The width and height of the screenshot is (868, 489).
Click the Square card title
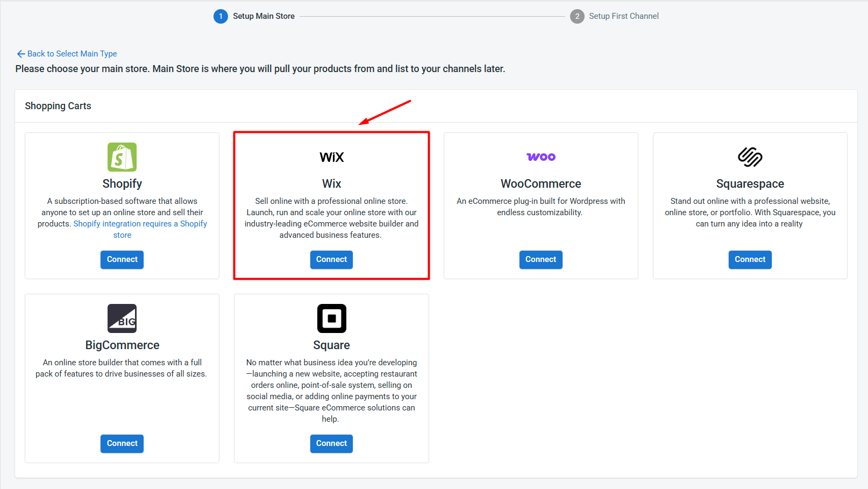pos(331,345)
